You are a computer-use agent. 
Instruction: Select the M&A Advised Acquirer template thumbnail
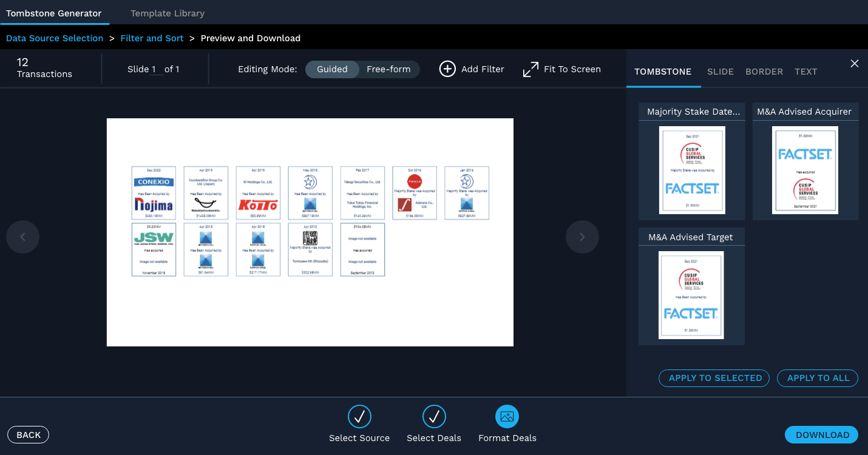805,170
